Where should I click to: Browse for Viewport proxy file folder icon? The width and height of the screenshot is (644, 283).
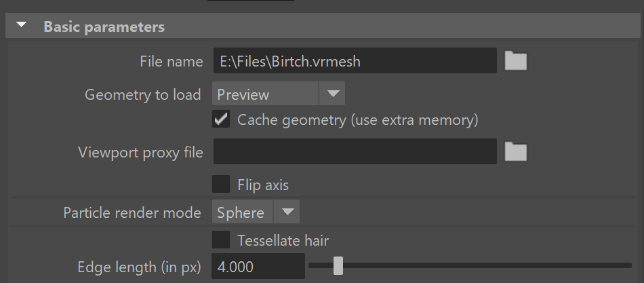515,152
